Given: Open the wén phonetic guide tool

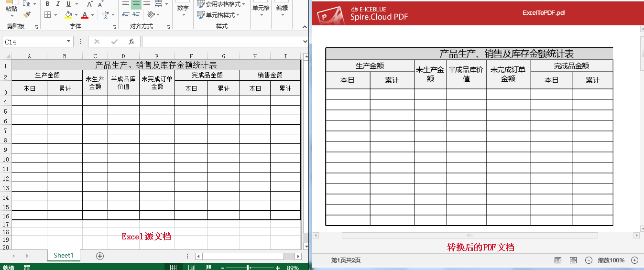Looking at the screenshot, I should tap(105, 15).
